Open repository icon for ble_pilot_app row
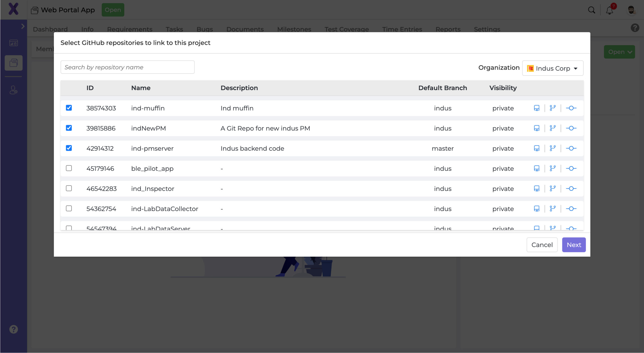 coord(536,168)
